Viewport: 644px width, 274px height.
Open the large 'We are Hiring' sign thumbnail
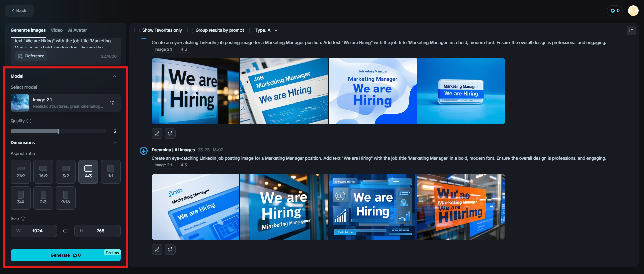tap(196, 91)
